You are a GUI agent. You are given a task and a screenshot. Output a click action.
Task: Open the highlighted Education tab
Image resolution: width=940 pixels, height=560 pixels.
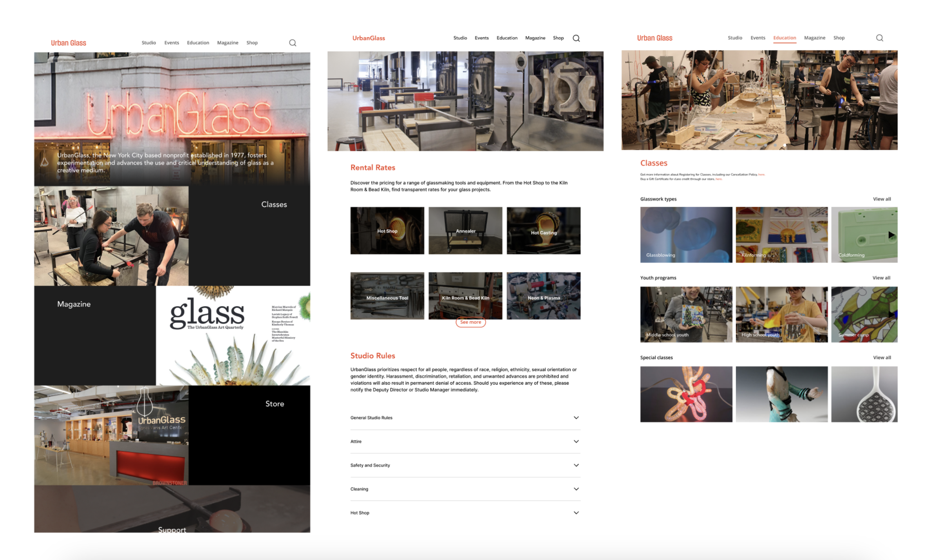coord(784,38)
